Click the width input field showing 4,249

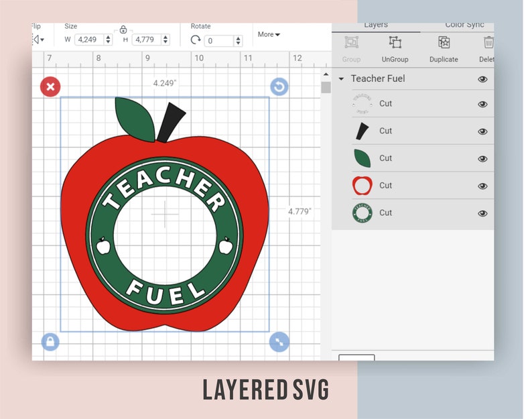(89, 40)
